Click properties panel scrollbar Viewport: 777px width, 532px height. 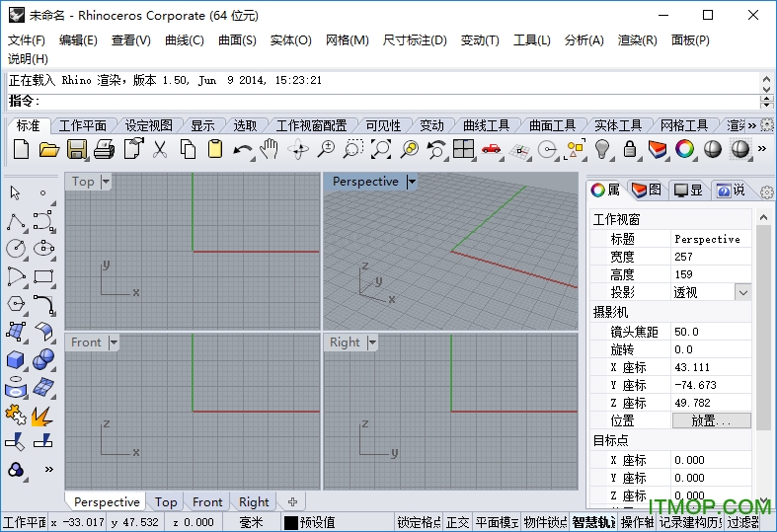pos(763,327)
